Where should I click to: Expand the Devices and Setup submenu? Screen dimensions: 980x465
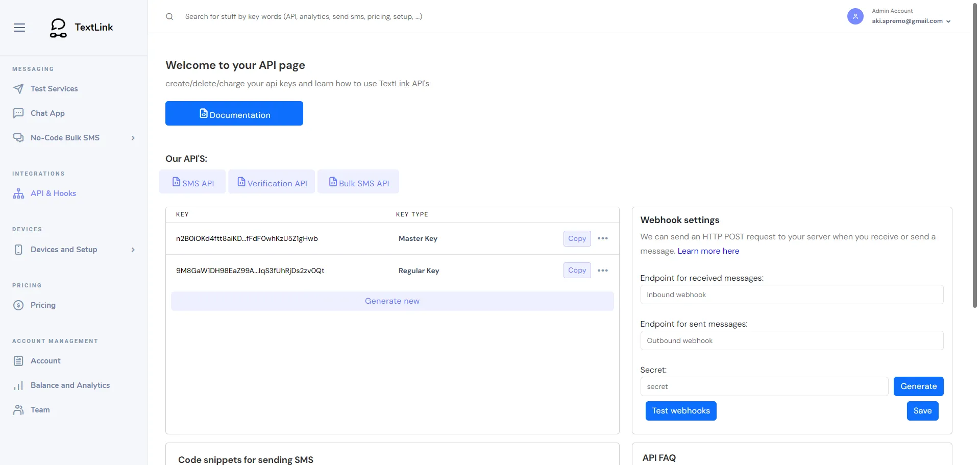(133, 250)
